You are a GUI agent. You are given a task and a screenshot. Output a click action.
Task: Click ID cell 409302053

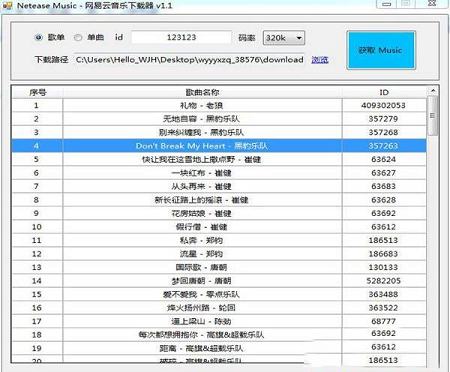click(x=384, y=106)
